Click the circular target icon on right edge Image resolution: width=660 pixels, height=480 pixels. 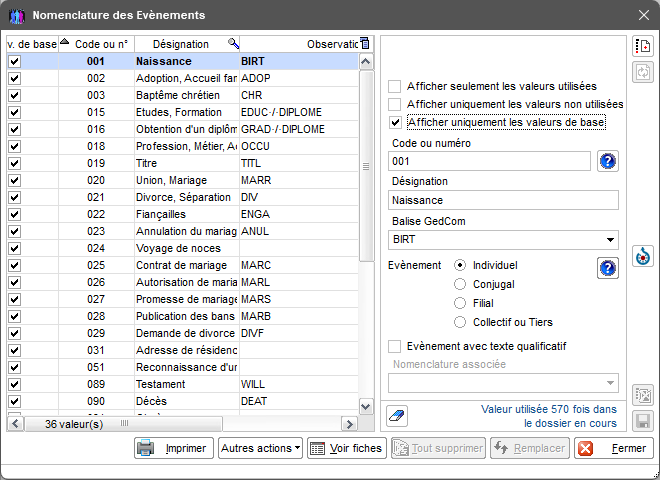pos(643,256)
